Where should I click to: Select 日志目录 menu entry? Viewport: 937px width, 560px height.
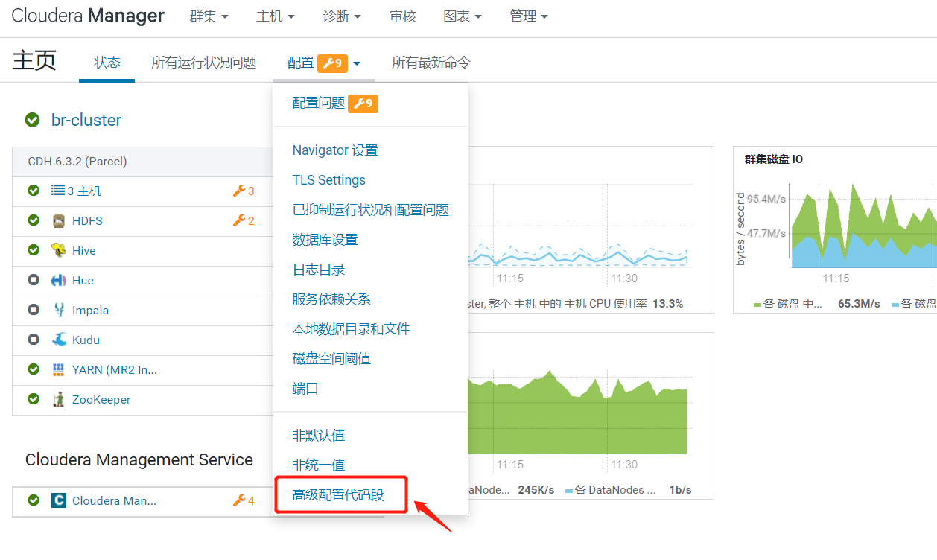[x=319, y=270]
